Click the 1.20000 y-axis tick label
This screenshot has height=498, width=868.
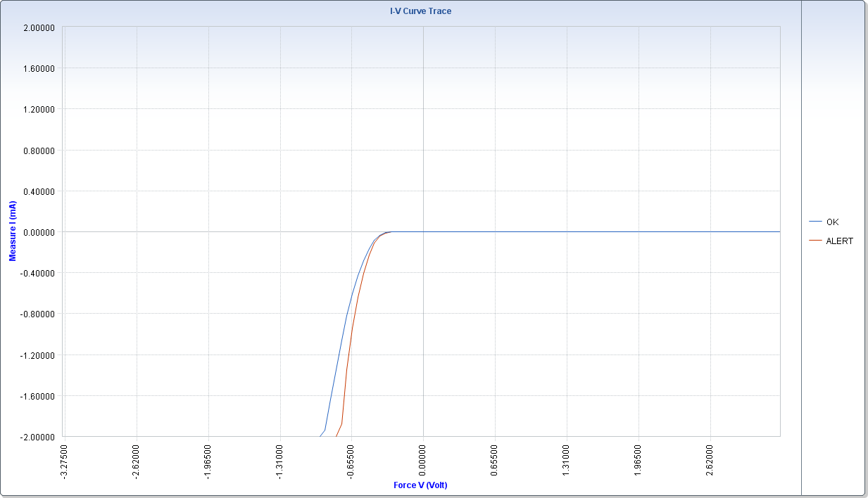click(x=40, y=109)
